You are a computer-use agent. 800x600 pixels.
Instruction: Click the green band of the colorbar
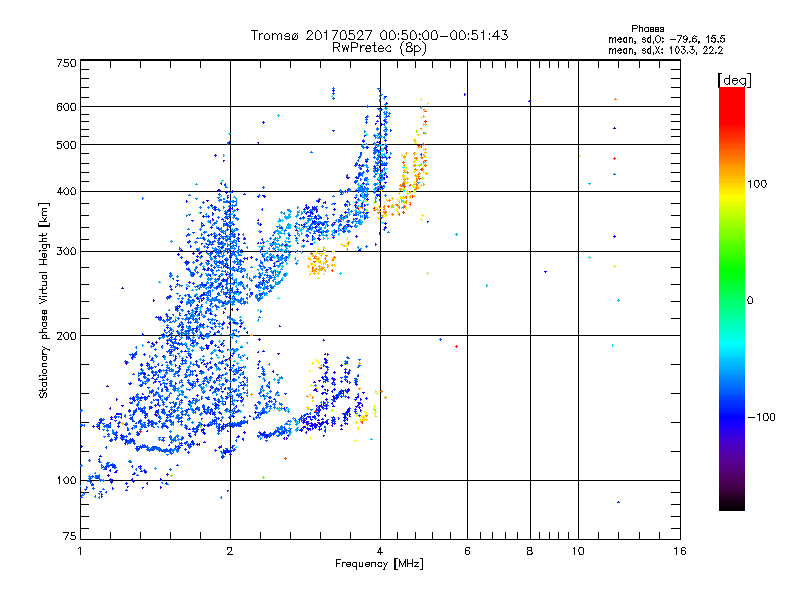click(x=732, y=268)
